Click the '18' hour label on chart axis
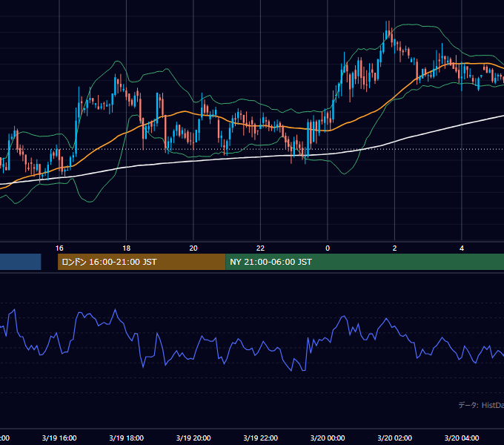The image size is (504, 445). [126, 248]
